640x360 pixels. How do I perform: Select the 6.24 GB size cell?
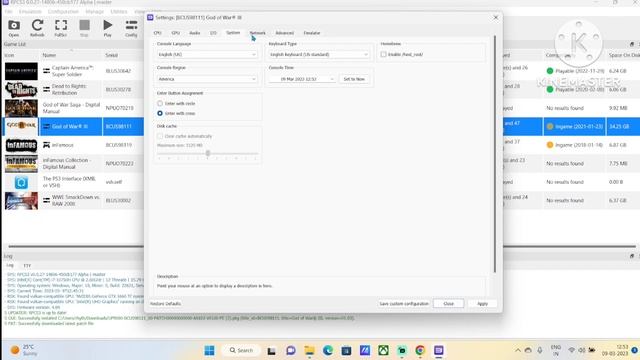[x=617, y=71]
